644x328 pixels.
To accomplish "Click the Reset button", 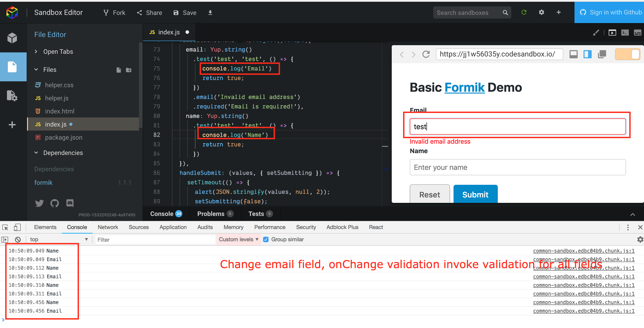I will [x=429, y=194].
